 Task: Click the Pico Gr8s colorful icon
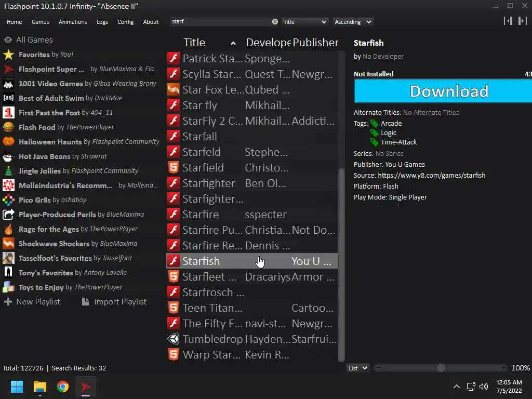tap(8, 200)
